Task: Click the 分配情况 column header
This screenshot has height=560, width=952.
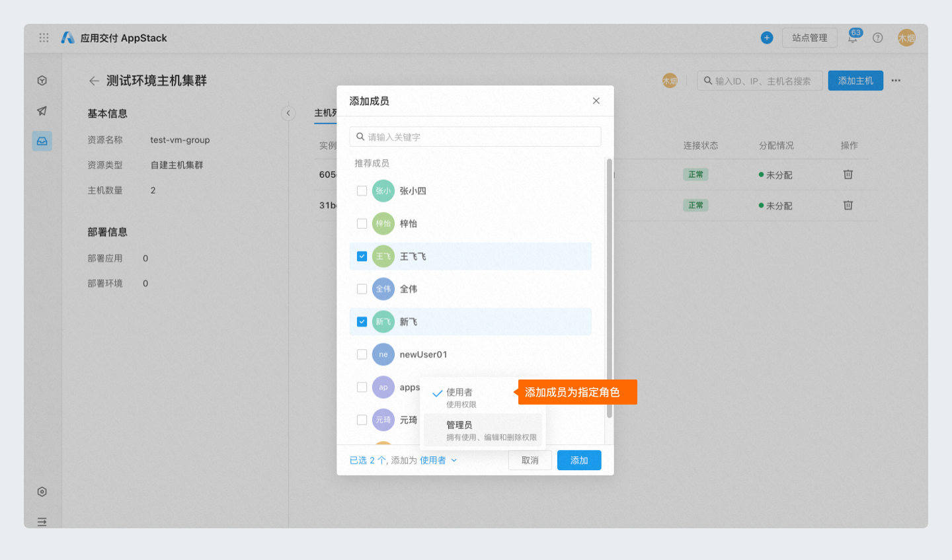Action: pos(776,145)
